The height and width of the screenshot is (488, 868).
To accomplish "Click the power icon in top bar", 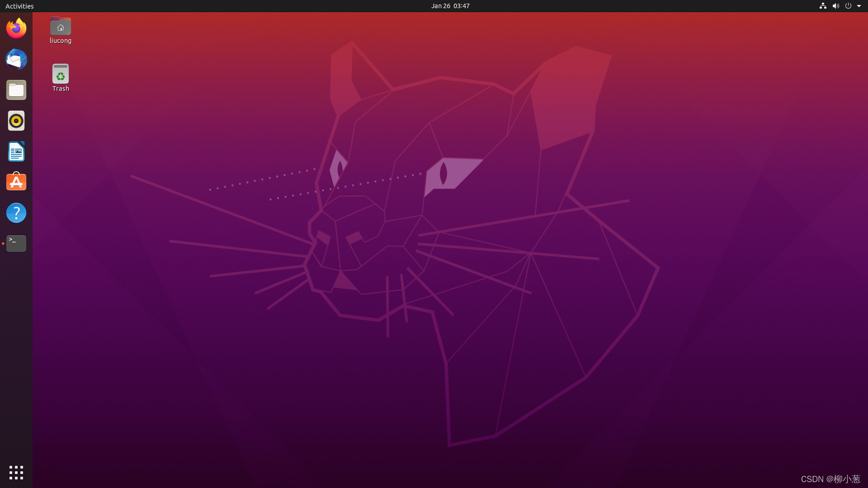I will [x=848, y=6].
